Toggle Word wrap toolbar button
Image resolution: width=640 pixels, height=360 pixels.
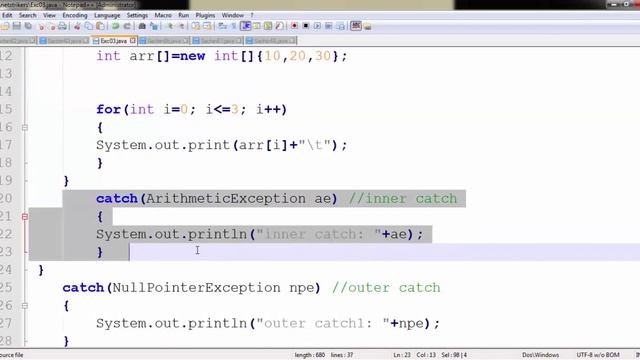pos(223,26)
